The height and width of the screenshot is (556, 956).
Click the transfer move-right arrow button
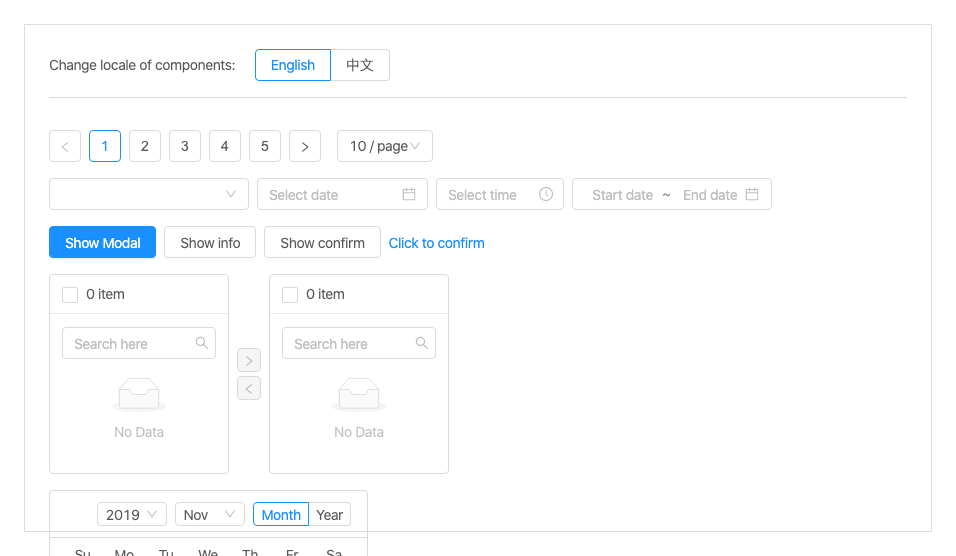pos(249,360)
